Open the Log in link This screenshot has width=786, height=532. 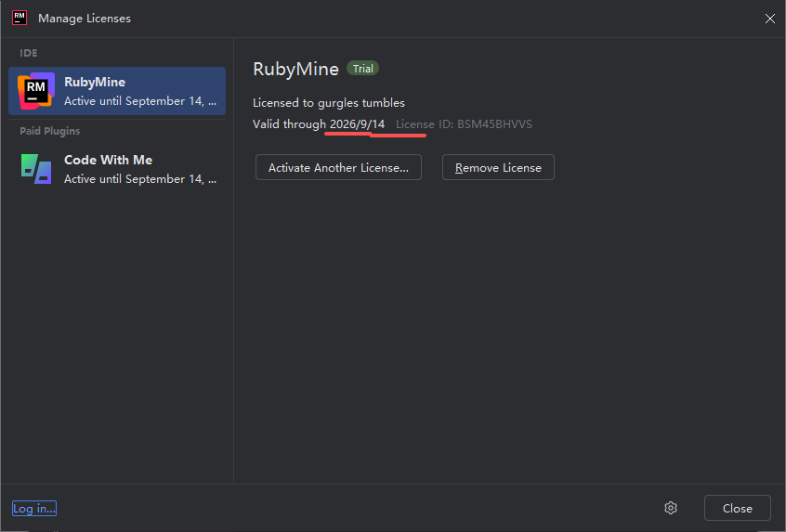click(x=34, y=508)
